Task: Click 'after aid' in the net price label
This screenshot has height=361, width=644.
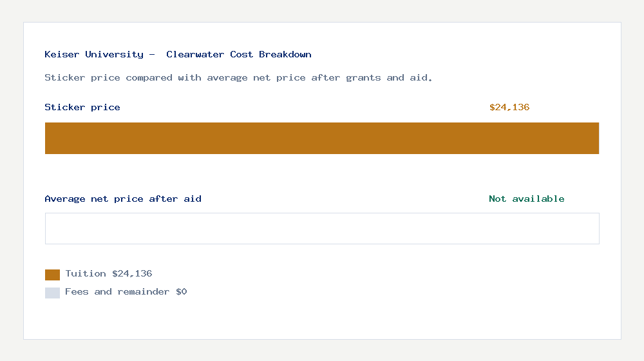Action: pyautogui.click(x=175, y=199)
